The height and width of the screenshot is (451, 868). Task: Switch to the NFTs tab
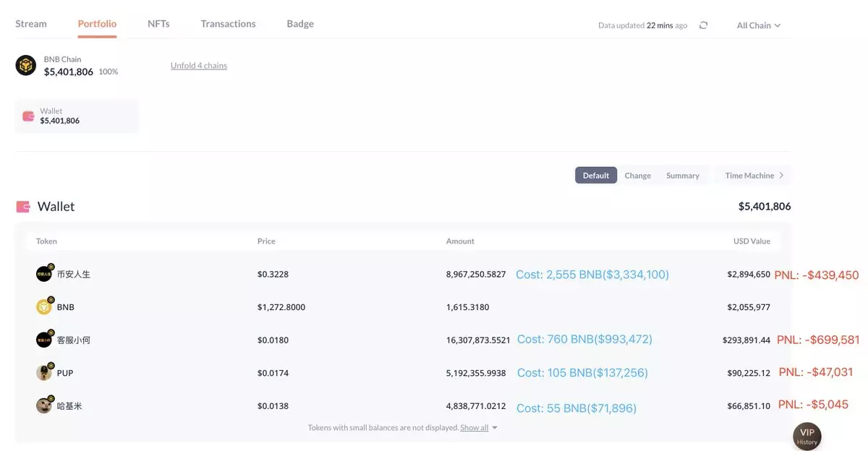pos(158,24)
